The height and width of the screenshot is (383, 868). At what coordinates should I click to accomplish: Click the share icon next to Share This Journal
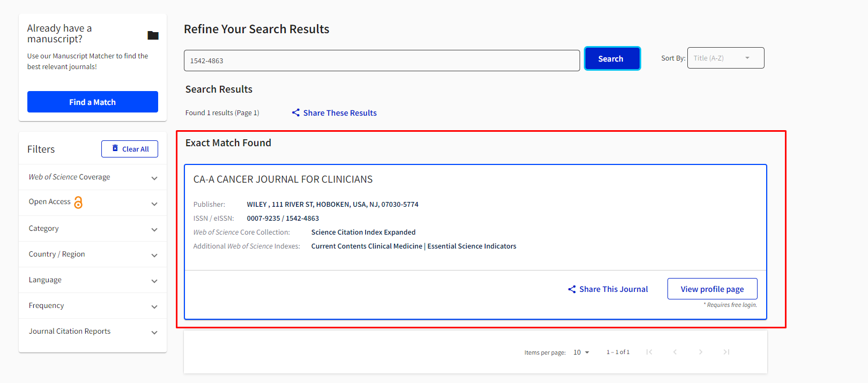[572, 289]
